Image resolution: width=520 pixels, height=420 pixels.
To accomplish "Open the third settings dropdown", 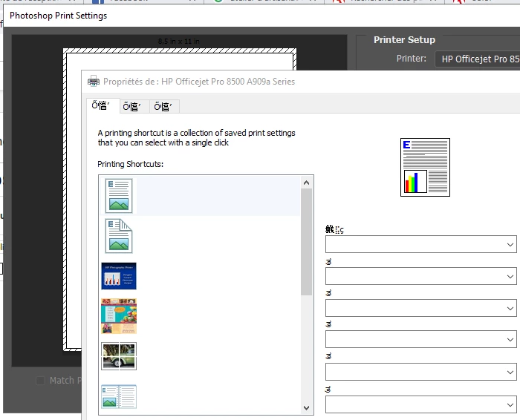I will (x=421, y=308).
